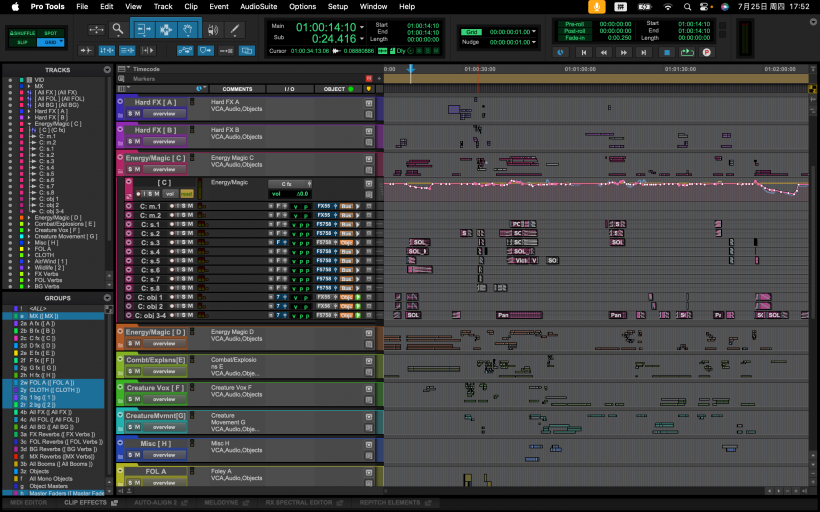The width and height of the screenshot is (820, 512).
Task: Toggle Post-roll in transport
Action: (x=574, y=31)
